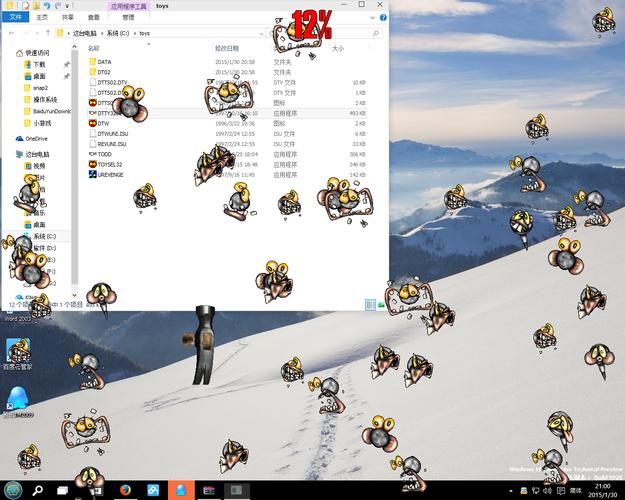Open the Baidu cloud manager desktop shortcut
The width and height of the screenshot is (625, 500).
pos(16,354)
